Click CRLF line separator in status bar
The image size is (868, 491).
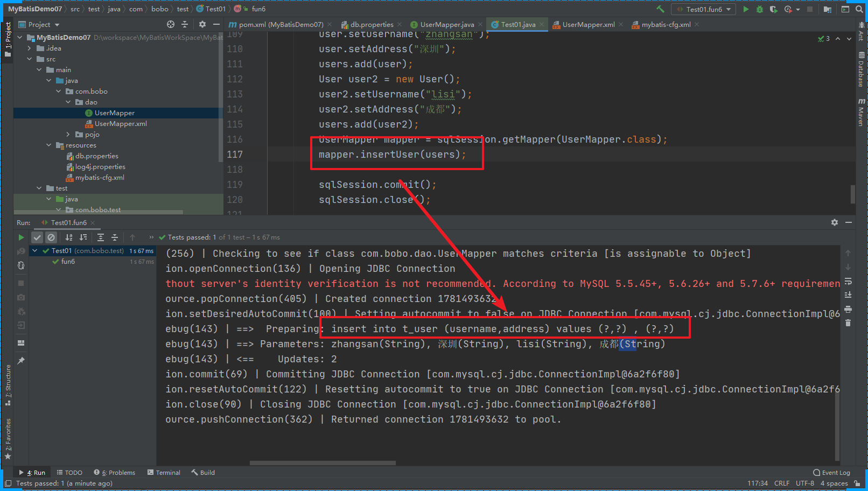click(782, 483)
